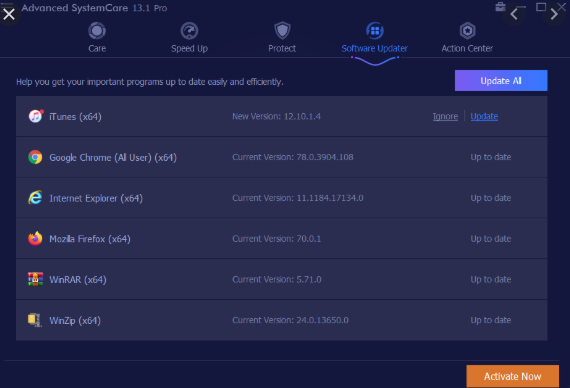Image resolution: width=570 pixels, height=388 pixels.
Task: Click the Internet Explorer app icon
Action: [x=35, y=197]
